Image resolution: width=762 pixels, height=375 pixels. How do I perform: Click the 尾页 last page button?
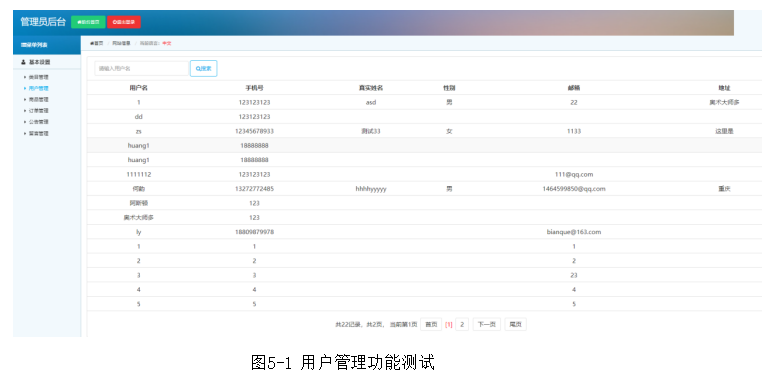click(515, 324)
